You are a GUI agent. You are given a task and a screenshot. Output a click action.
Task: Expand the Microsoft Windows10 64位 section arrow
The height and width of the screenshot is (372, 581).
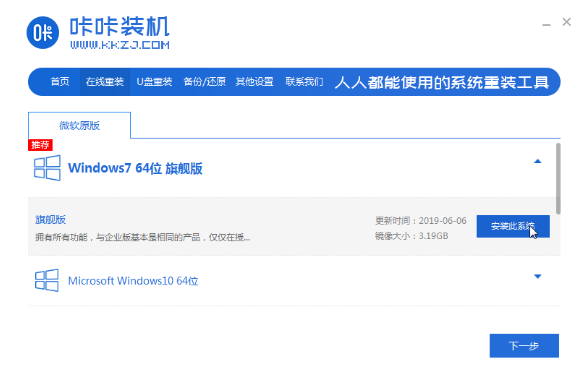pyautogui.click(x=538, y=276)
